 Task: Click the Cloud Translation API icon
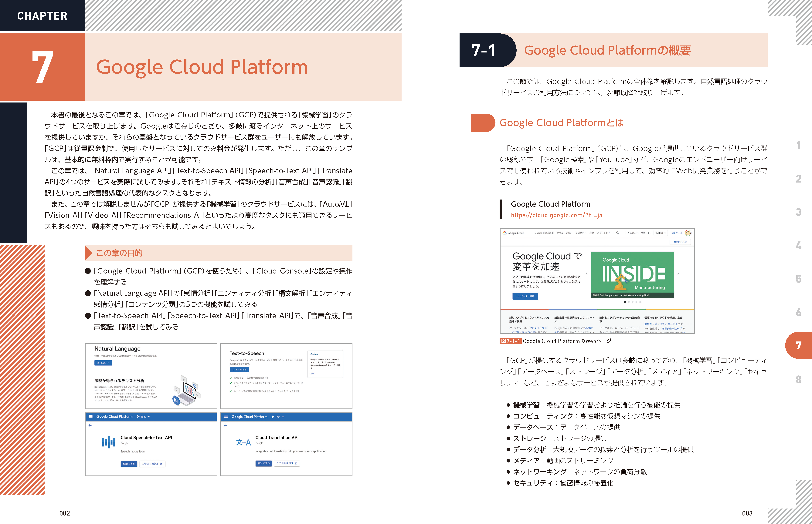tap(243, 442)
